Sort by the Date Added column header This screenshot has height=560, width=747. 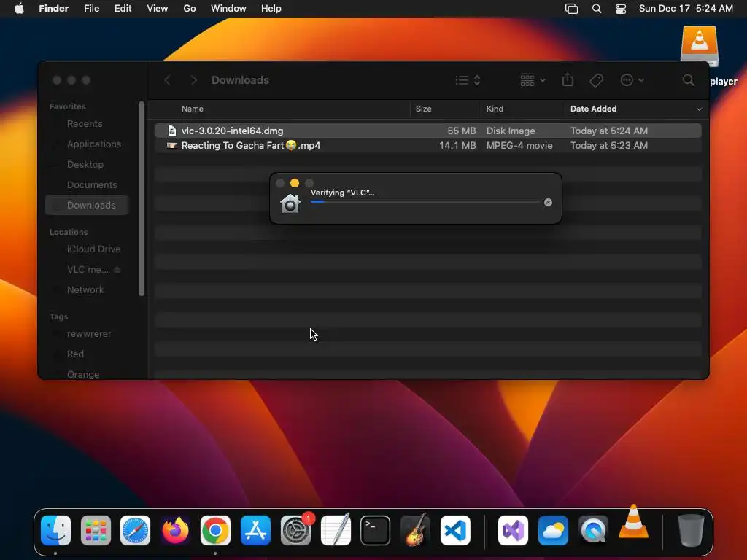click(x=593, y=109)
